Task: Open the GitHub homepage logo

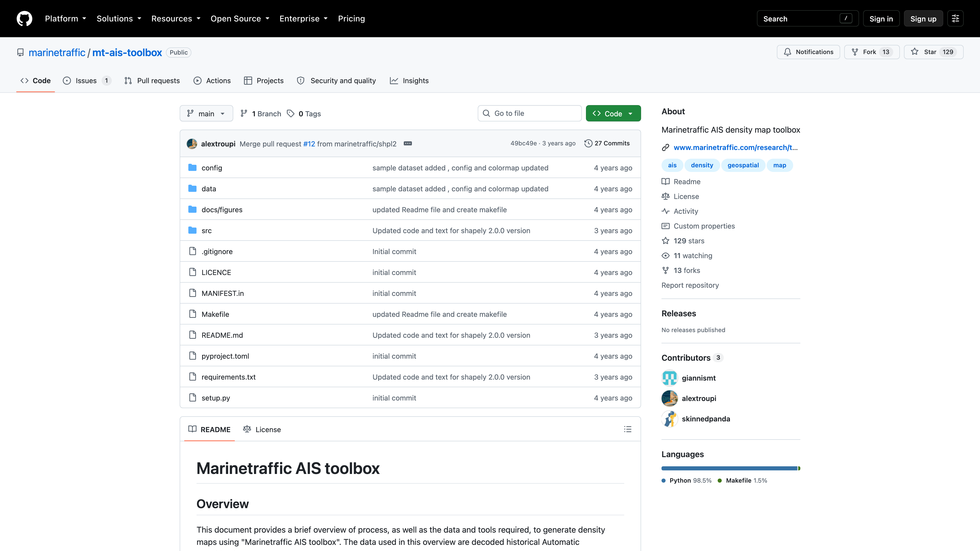Action: pyautogui.click(x=24, y=19)
